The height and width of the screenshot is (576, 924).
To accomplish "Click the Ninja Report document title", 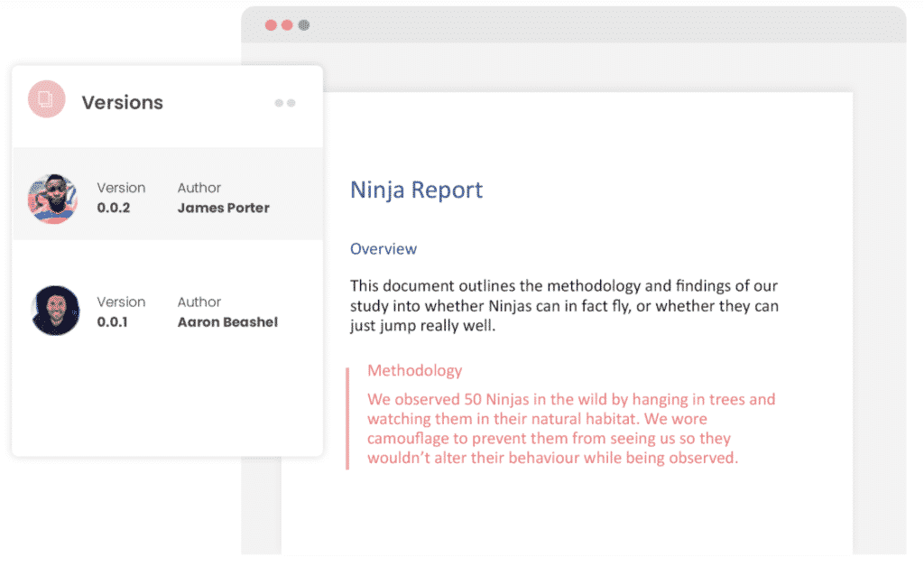I will point(416,190).
